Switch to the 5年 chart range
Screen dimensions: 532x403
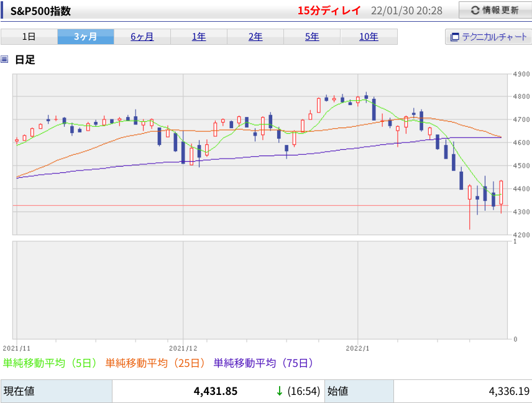pyautogui.click(x=312, y=37)
